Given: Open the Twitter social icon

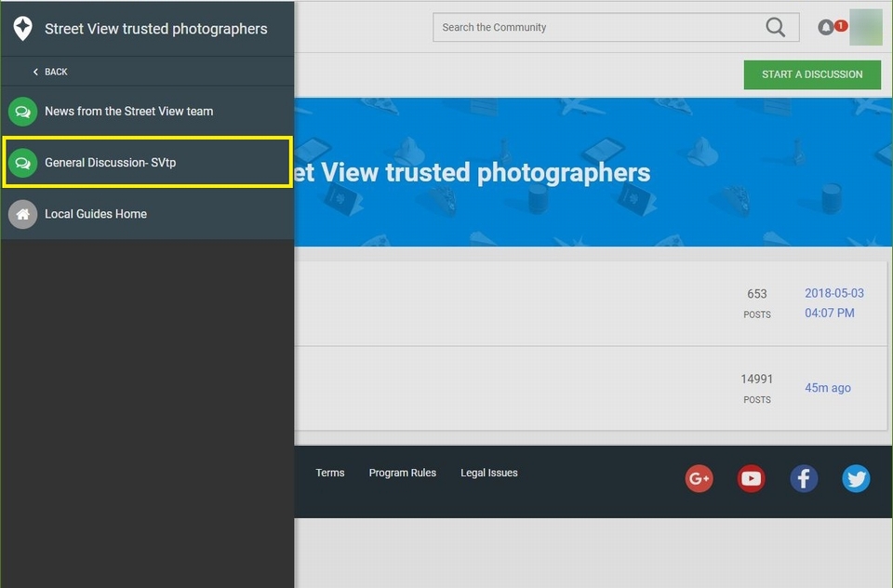Looking at the screenshot, I should tap(856, 478).
